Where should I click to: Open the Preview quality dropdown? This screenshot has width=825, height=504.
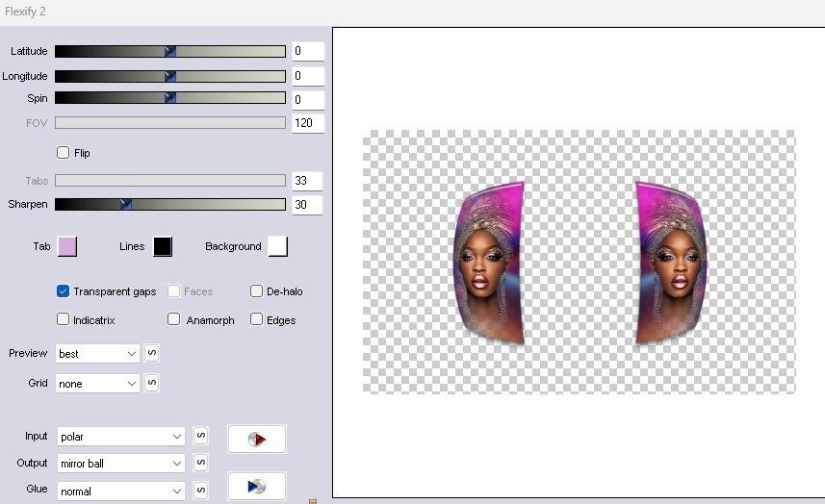pyautogui.click(x=98, y=354)
